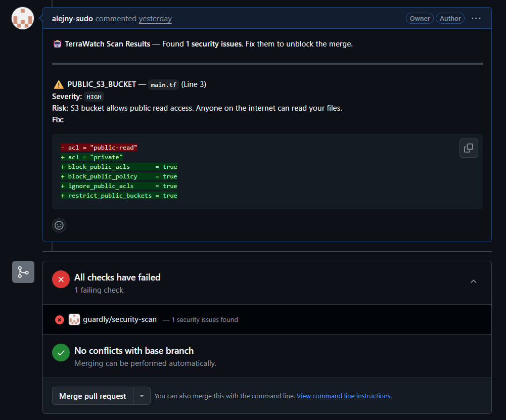Screen dimensions: 506x420
Task: Open 'View command line instructions' link
Action: point(344,396)
